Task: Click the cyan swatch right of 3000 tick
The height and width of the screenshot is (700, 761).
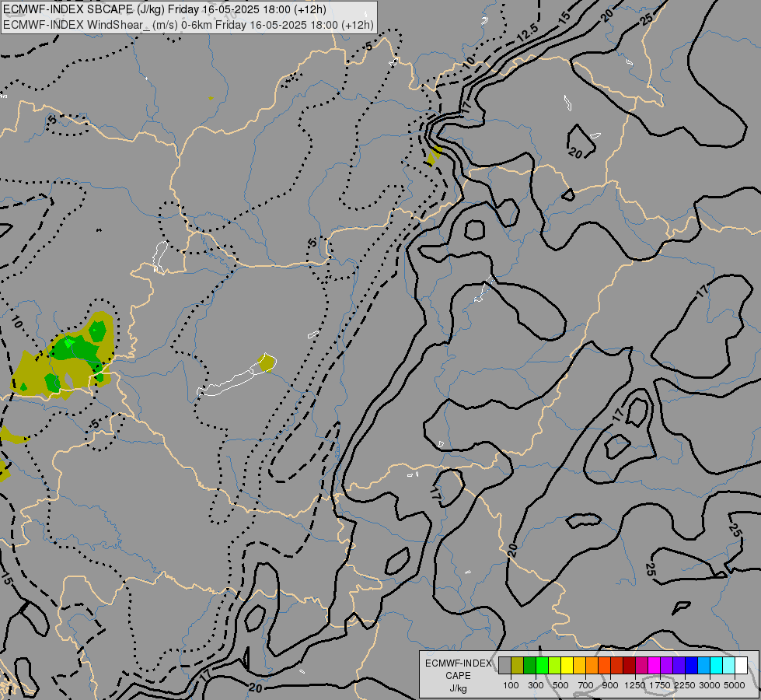Action: 717,665
